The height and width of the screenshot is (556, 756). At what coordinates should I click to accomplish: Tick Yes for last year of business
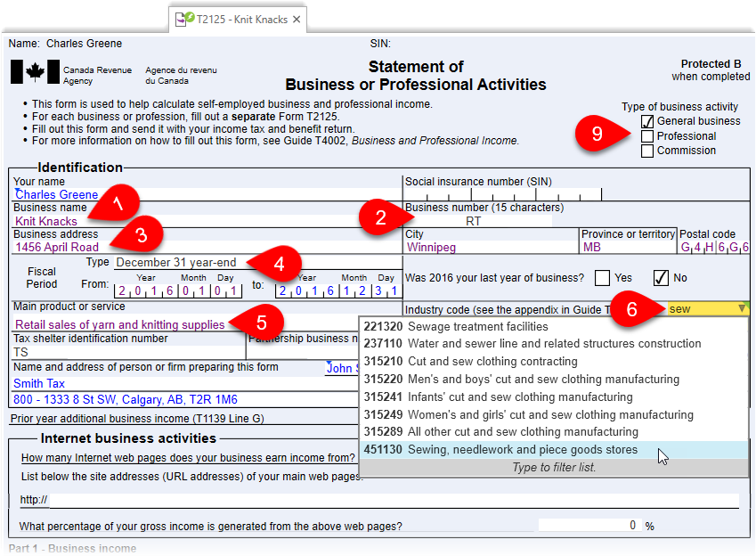pyautogui.click(x=602, y=278)
